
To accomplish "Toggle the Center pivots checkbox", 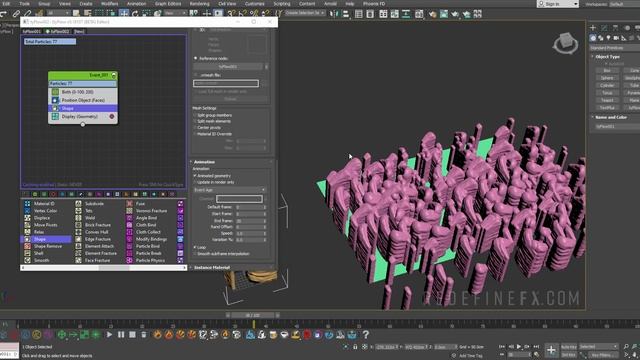I will click(195, 127).
